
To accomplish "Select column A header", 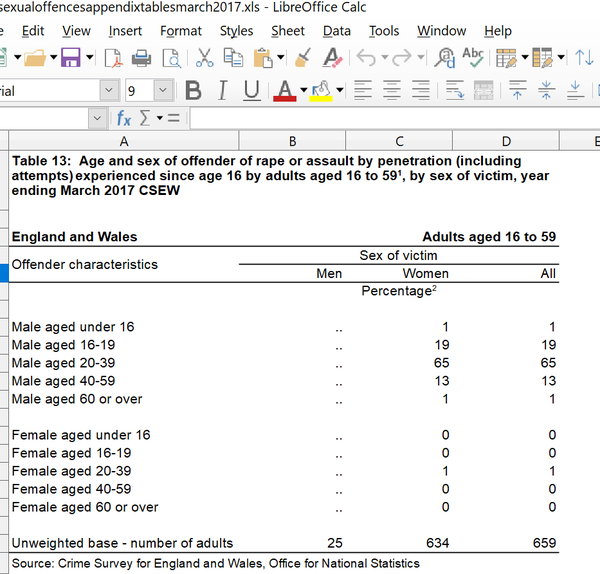I will [124, 141].
